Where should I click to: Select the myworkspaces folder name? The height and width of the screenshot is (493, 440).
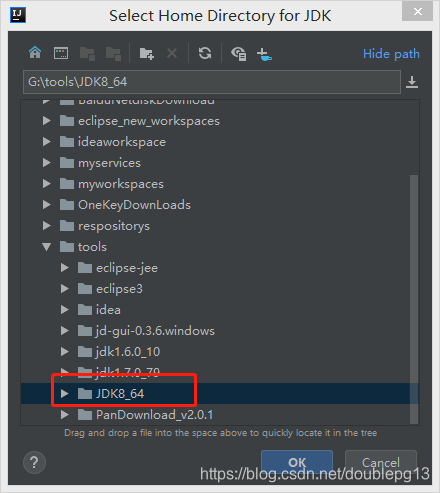coord(121,184)
